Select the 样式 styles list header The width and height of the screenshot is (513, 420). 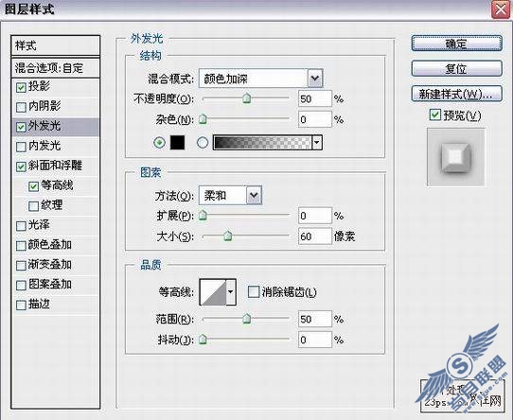pyautogui.click(x=55, y=45)
